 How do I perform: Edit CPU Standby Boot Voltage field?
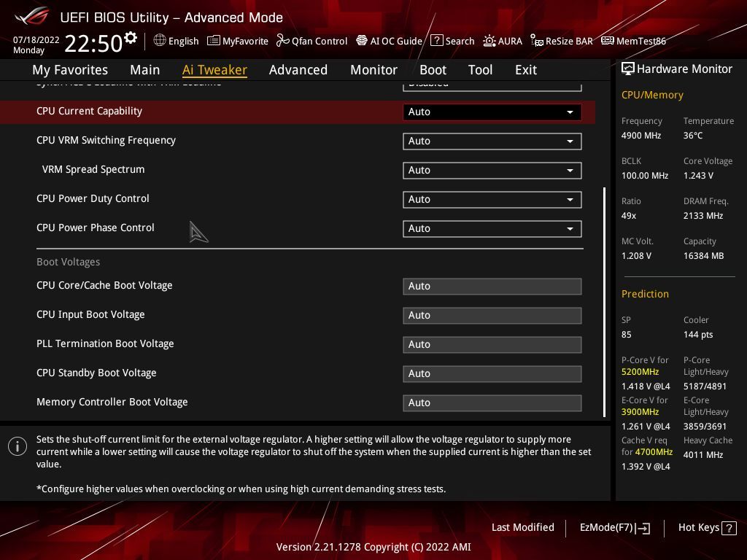492,374
